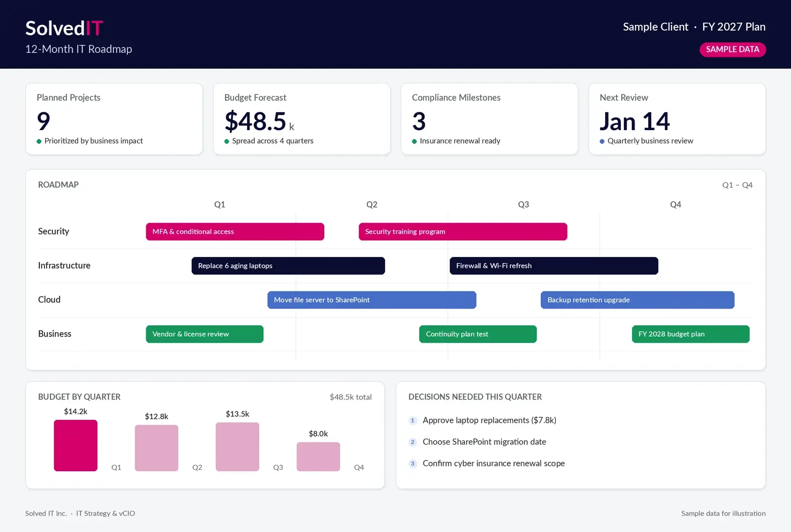Viewport: 791px width, 532px height.
Task: Open the "Backup retention upgrade" roadmap bar
Action: click(x=637, y=300)
